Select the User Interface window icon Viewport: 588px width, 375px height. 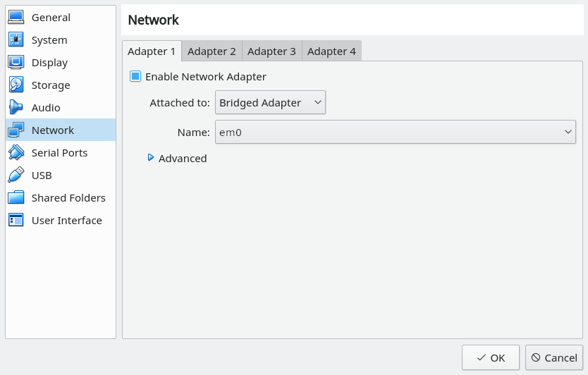(16, 220)
